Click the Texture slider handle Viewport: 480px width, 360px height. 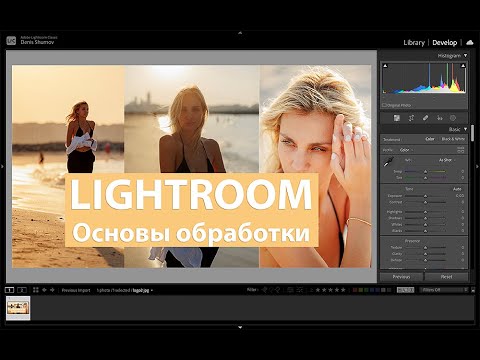[425, 248]
